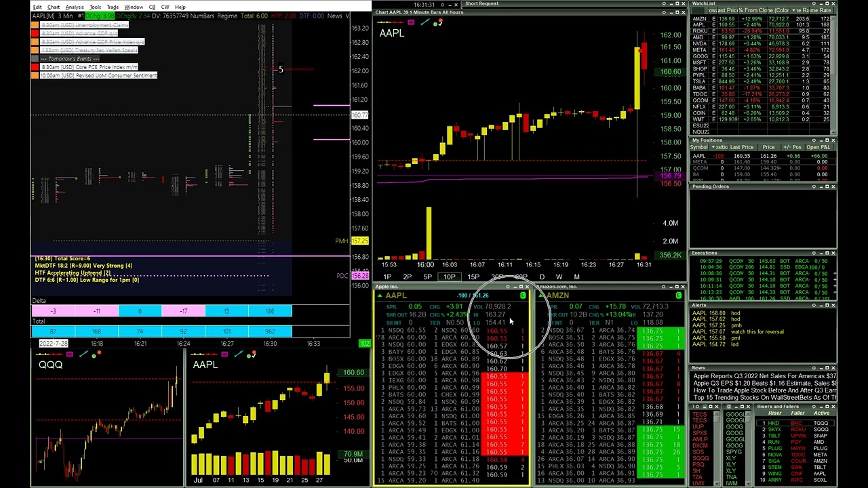The image size is (868, 488).
Task: Click the WatchList scrollbar down arrow
Action: [x=833, y=133]
